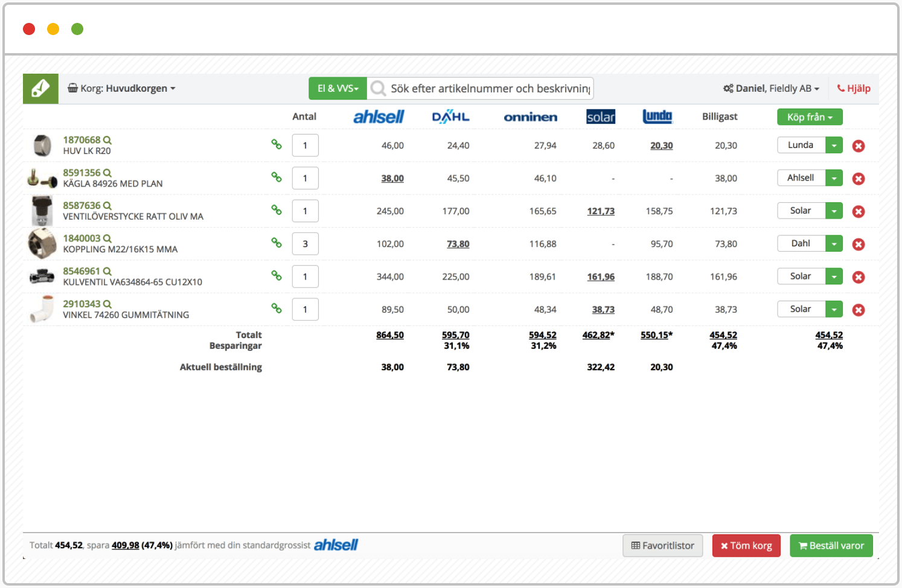Click Dahl total 595,70

coord(455,335)
